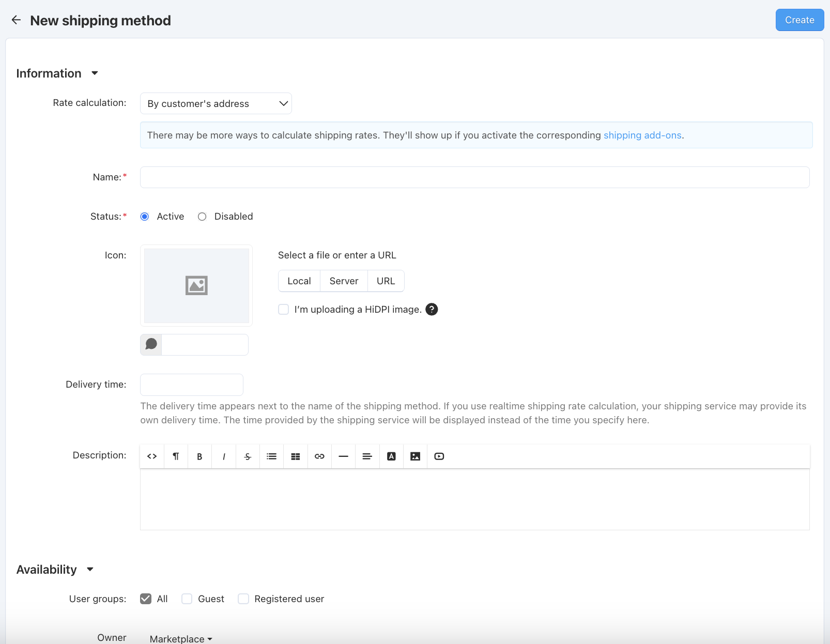Viewport: 830px width, 644px height.
Task: Uncheck the All user groups checkbox
Action: (146, 599)
